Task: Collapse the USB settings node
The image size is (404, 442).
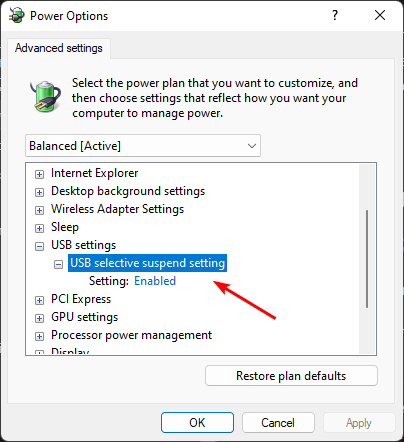Action: tap(39, 246)
